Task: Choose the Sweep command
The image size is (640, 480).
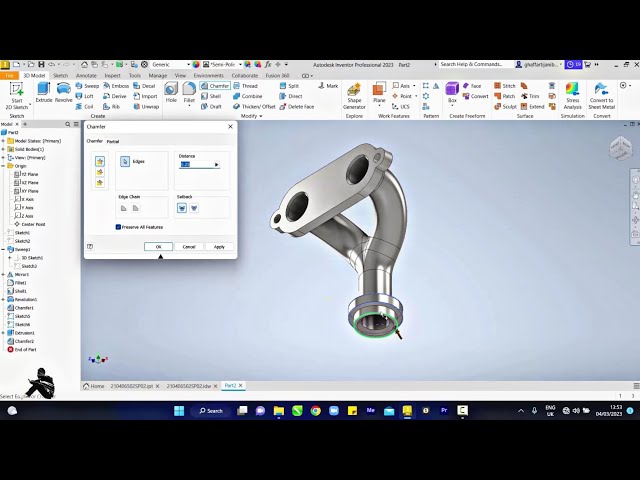Action: pos(87,86)
